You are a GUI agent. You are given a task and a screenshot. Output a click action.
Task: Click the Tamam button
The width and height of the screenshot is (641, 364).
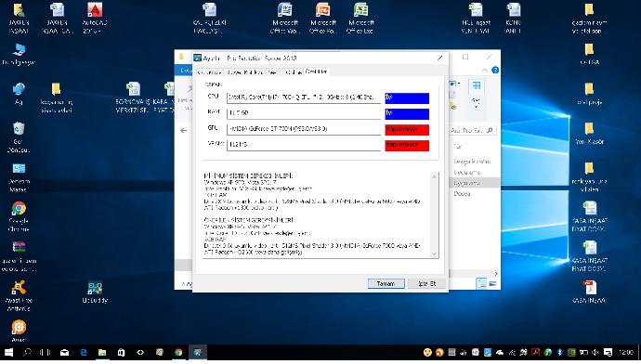(x=386, y=283)
